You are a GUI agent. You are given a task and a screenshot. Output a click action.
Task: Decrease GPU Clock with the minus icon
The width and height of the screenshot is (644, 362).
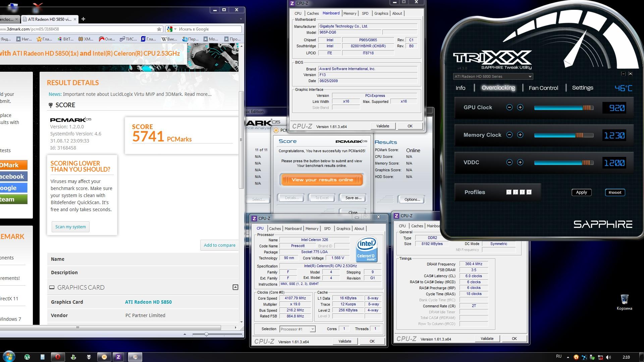509,107
